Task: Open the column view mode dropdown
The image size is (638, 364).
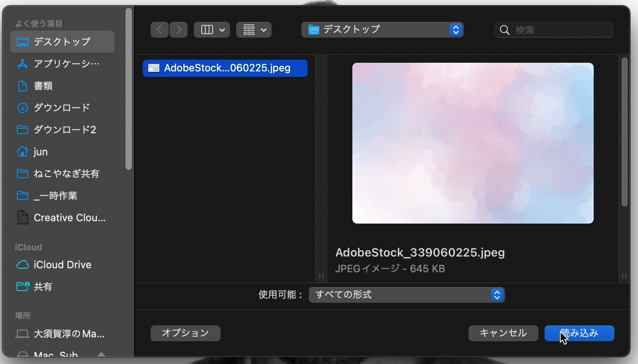Action: point(212,30)
